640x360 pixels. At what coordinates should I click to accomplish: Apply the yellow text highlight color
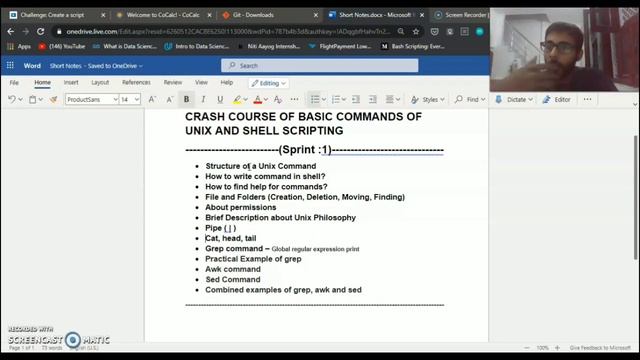[x=237, y=99]
